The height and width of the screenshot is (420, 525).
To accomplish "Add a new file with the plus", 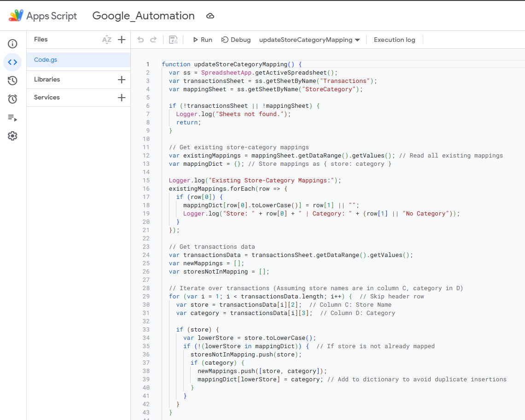I will (122, 40).
